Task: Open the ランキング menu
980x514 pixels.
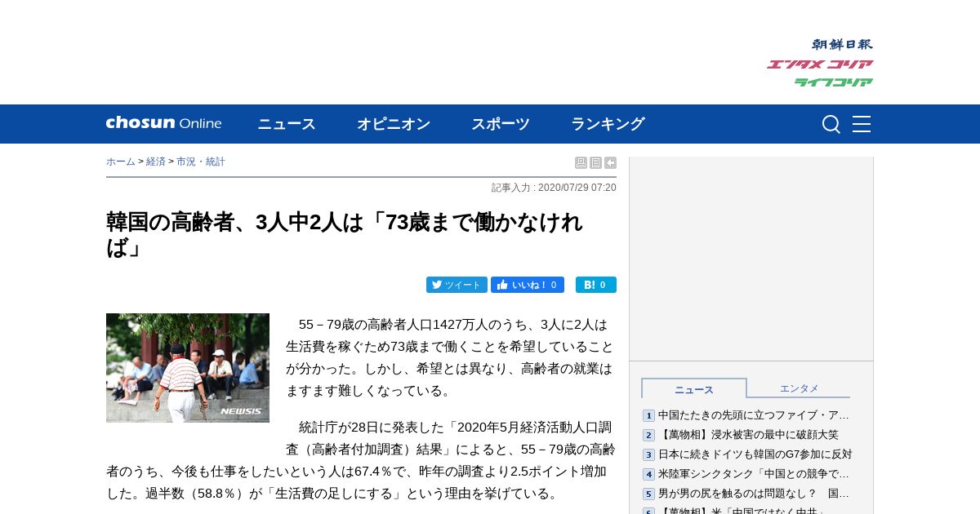Action: tap(608, 124)
